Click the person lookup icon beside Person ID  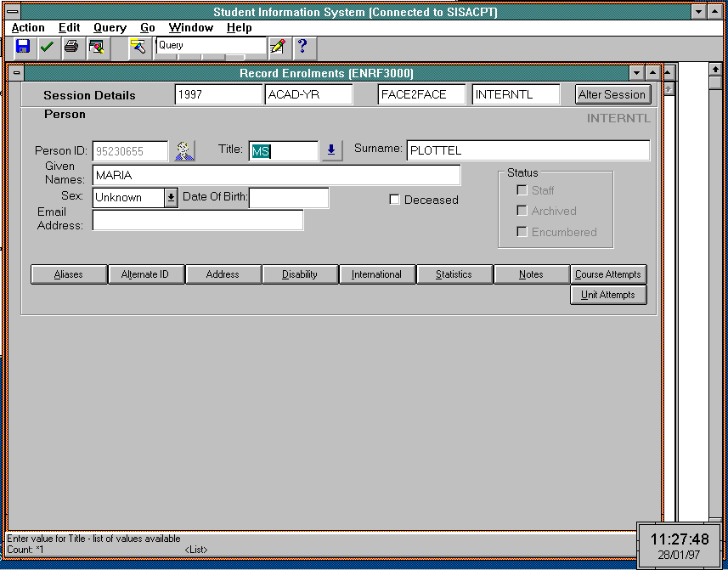[x=184, y=151]
